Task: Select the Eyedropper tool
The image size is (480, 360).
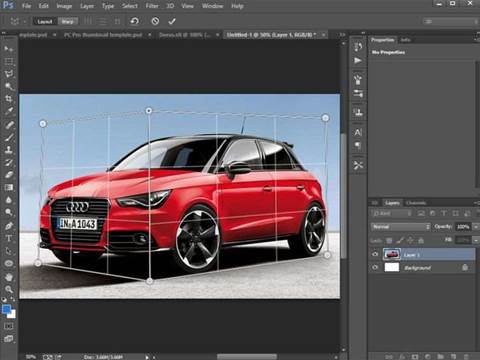Action: (8, 111)
